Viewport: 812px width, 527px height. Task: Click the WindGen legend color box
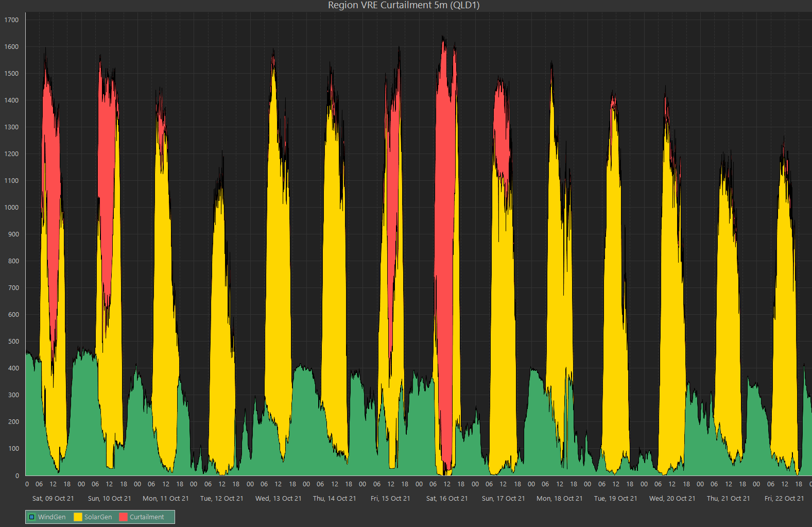pyautogui.click(x=31, y=517)
